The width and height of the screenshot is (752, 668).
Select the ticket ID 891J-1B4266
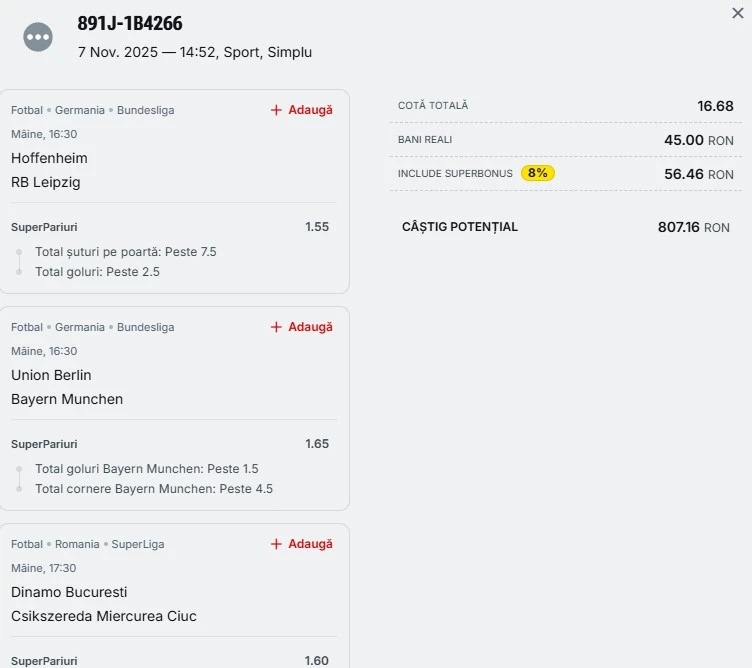point(130,24)
